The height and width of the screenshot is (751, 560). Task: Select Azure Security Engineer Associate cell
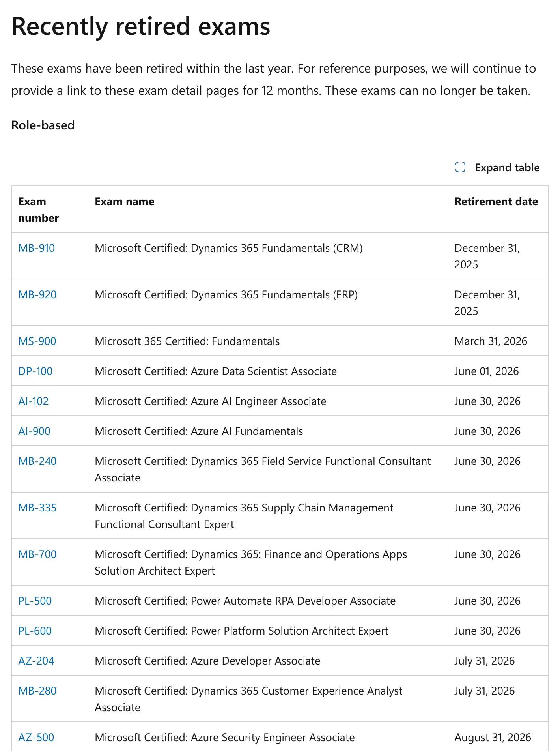point(225,738)
